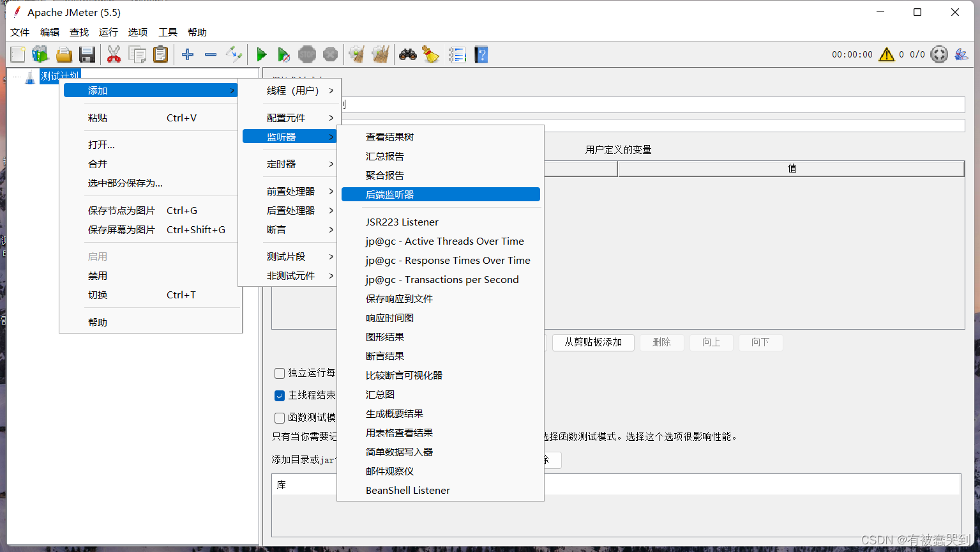The height and width of the screenshot is (552, 980).
Task: Open the Function helper list icon
Action: 457,55
